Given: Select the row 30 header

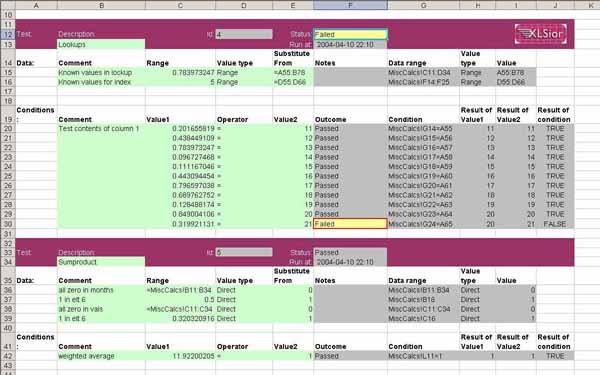Looking at the screenshot, I should pyautogui.click(x=8, y=224).
